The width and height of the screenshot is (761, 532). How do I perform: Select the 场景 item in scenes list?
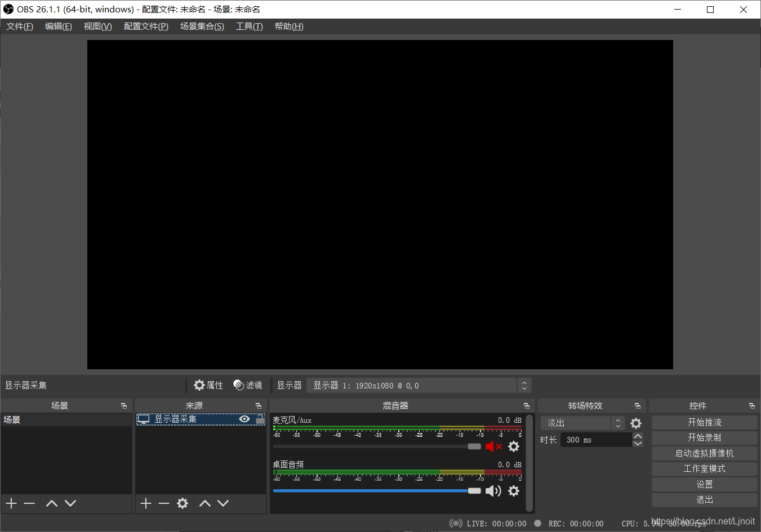point(66,420)
